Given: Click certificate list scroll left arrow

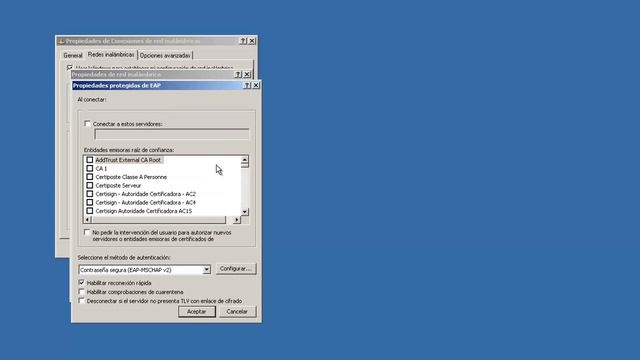Looking at the screenshot, I should [x=87, y=220].
